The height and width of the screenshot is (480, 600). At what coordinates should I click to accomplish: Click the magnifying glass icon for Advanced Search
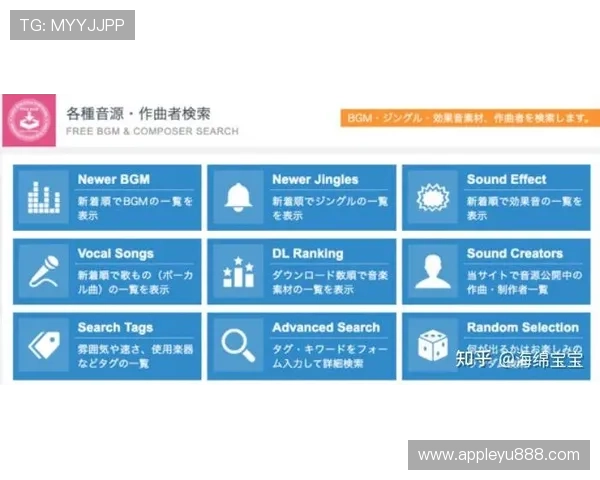click(238, 346)
